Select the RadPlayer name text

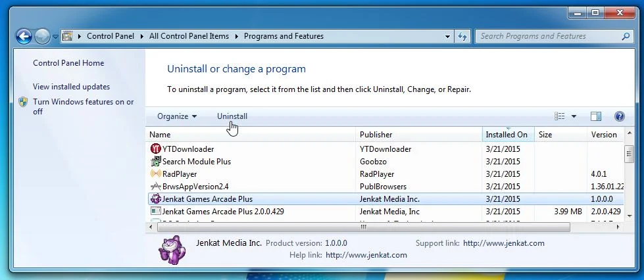click(180, 174)
